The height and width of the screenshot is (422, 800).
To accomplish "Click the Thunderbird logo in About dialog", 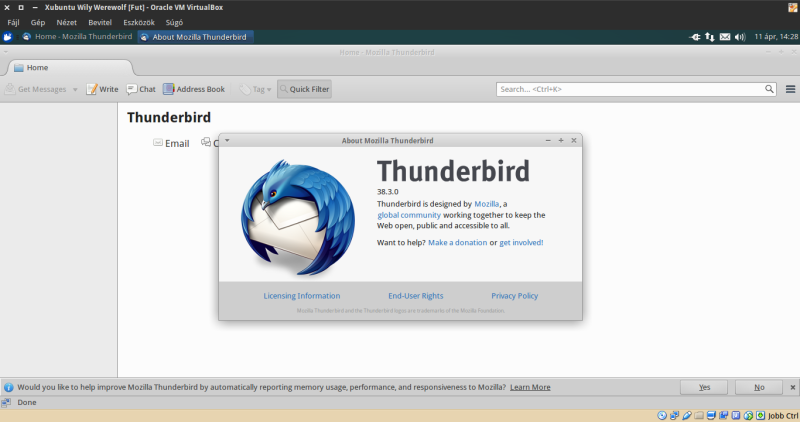I will click(298, 218).
